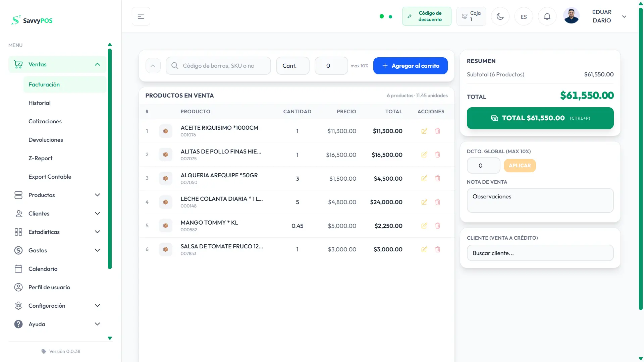
Task: Edit ACEITE RIQUISIMO line item
Action: pyautogui.click(x=424, y=131)
